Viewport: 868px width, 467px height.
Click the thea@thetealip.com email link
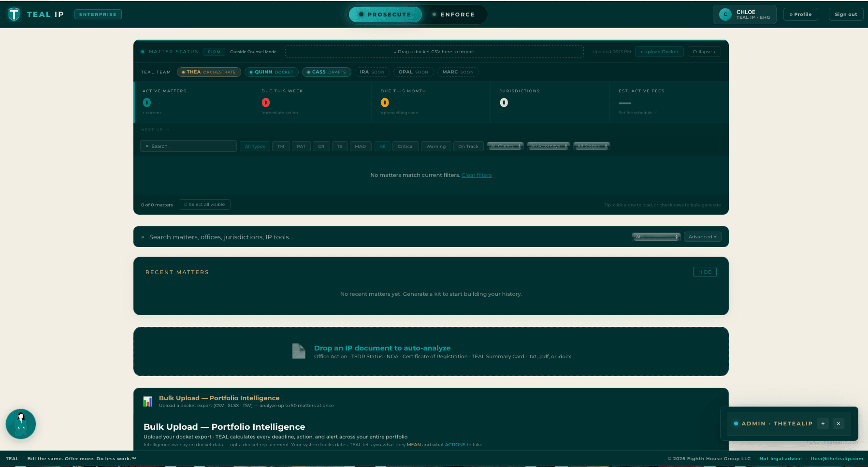click(837, 459)
